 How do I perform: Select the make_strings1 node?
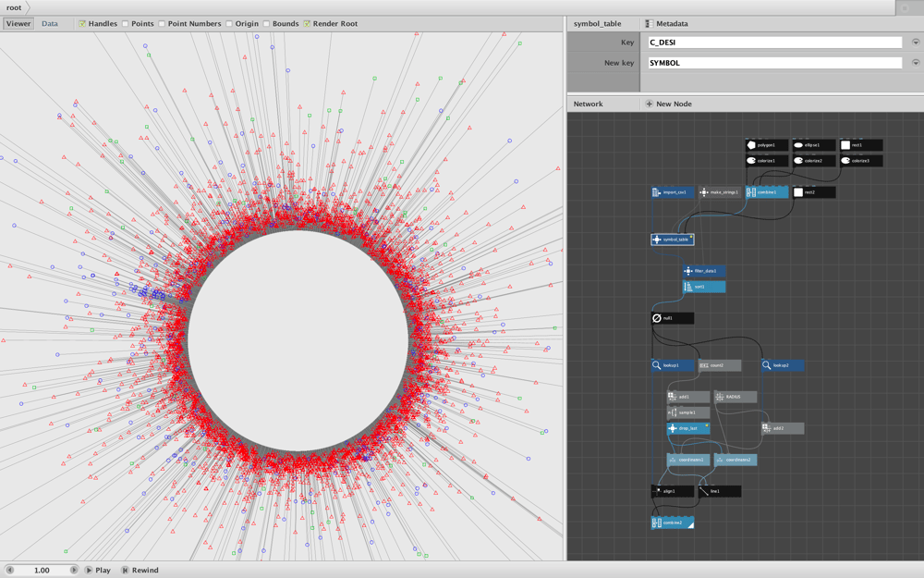(x=720, y=192)
